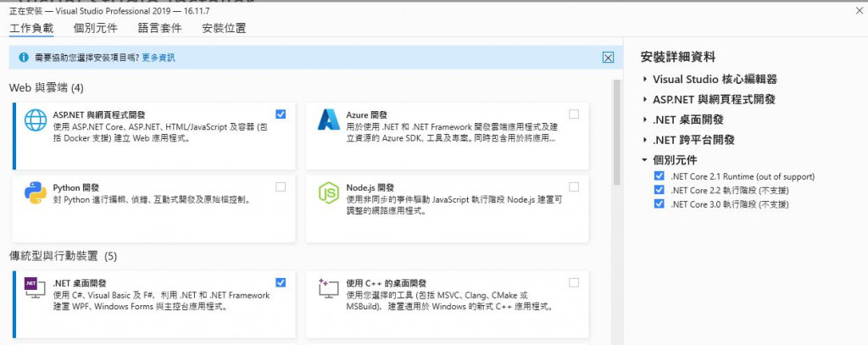Uncheck ASP.NET 與網頁程式開發 workload checkbox
The width and height of the screenshot is (868, 345).
(x=281, y=114)
